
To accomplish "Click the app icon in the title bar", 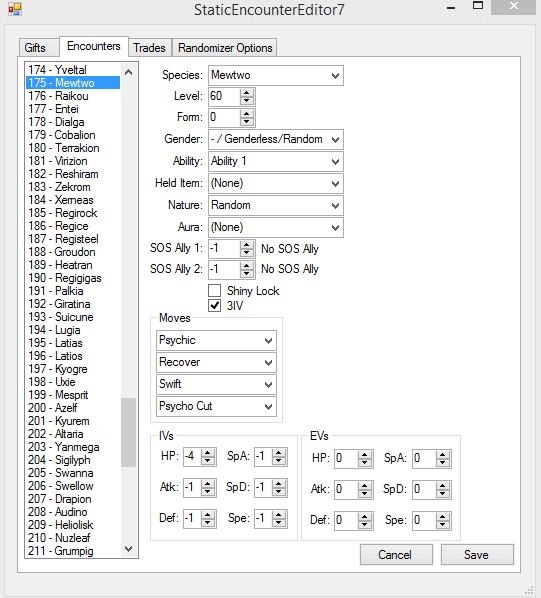I will [x=14, y=9].
